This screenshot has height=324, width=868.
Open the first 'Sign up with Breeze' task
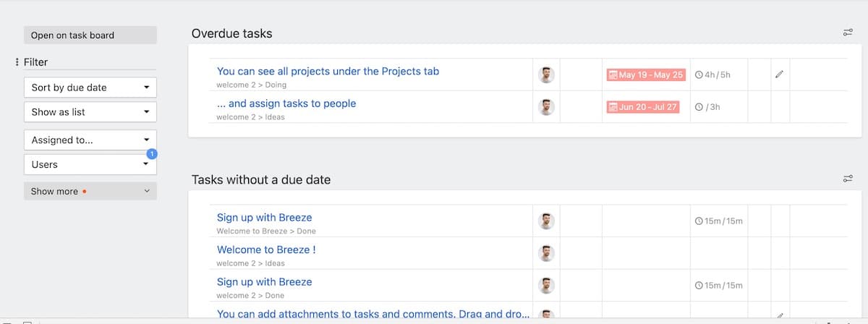coord(265,217)
